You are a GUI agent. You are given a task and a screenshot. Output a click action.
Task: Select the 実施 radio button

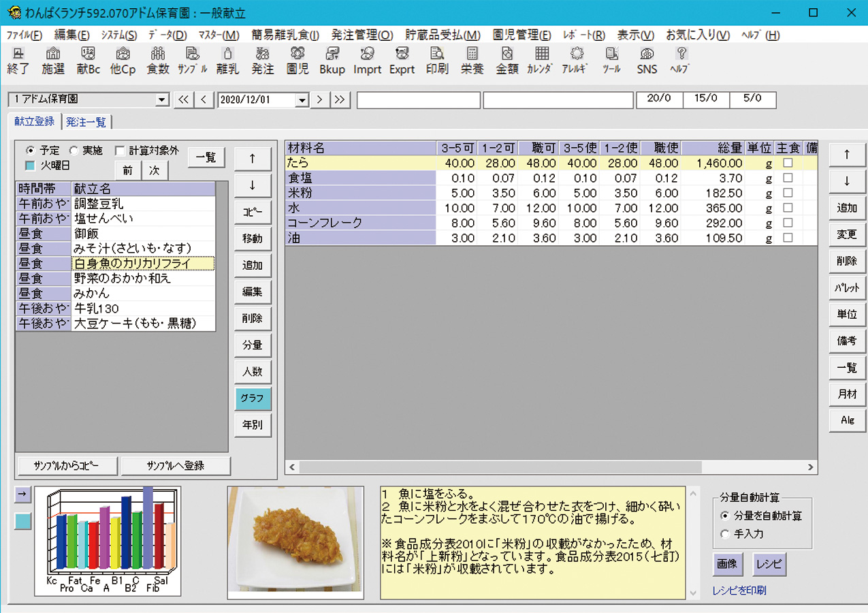click(74, 151)
